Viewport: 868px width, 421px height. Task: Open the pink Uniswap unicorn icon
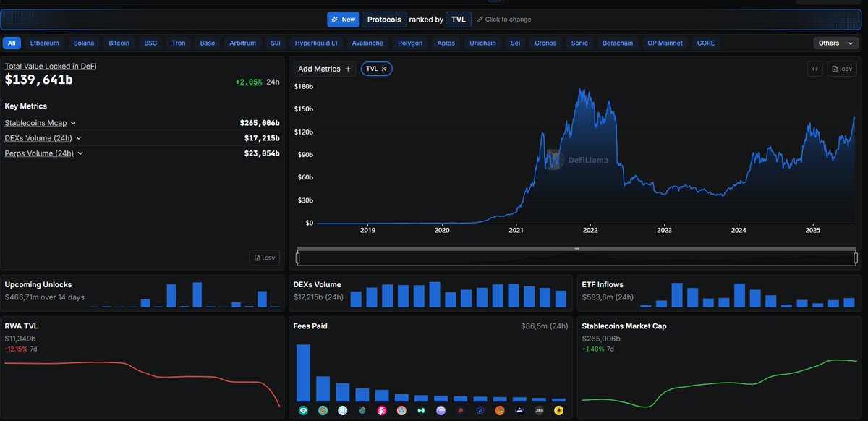pyautogui.click(x=382, y=410)
